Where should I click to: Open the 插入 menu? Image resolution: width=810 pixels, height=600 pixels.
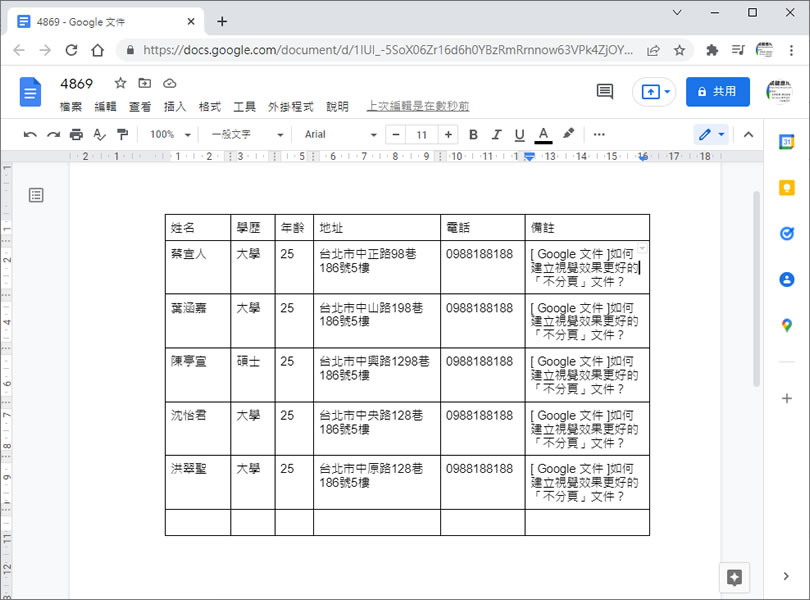coord(175,107)
